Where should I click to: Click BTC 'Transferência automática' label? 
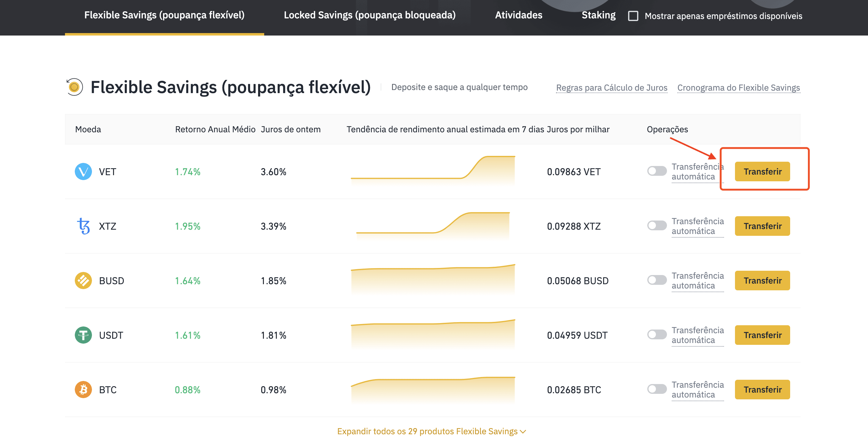[698, 390]
